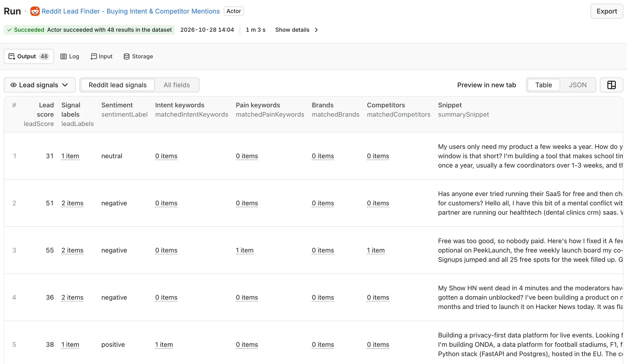Open the Log tab
Image resolution: width=627 pixels, height=364 pixels.
pyautogui.click(x=70, y=56)
